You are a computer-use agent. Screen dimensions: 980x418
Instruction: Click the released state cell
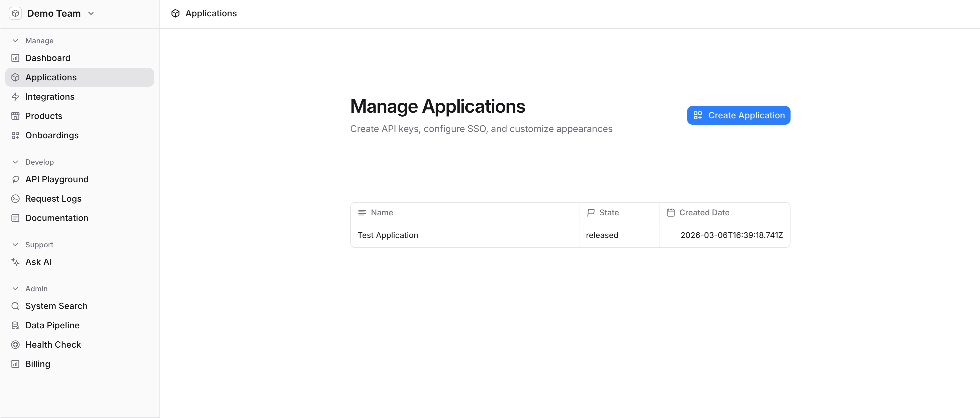pyautogui.click(x=619, y=235)
